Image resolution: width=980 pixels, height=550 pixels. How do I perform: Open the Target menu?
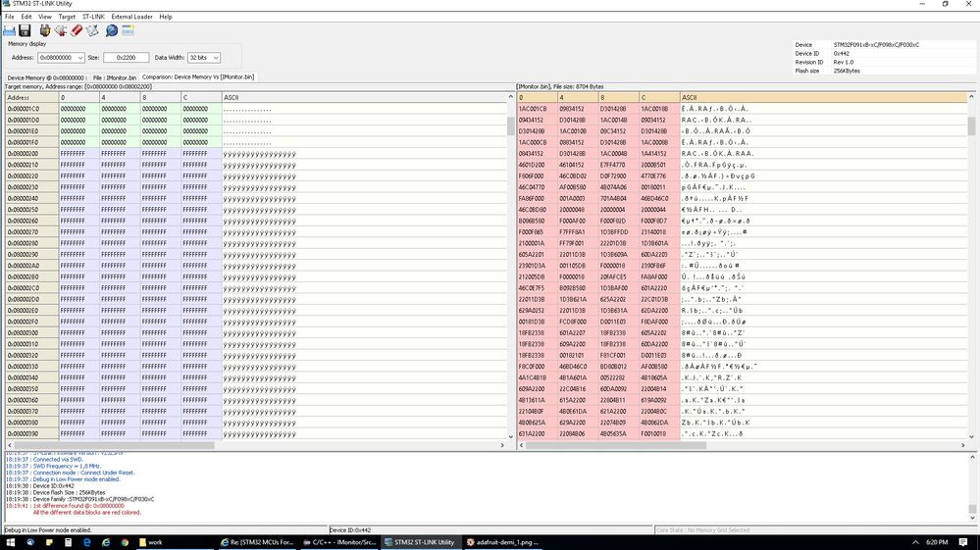pos(67,17)
